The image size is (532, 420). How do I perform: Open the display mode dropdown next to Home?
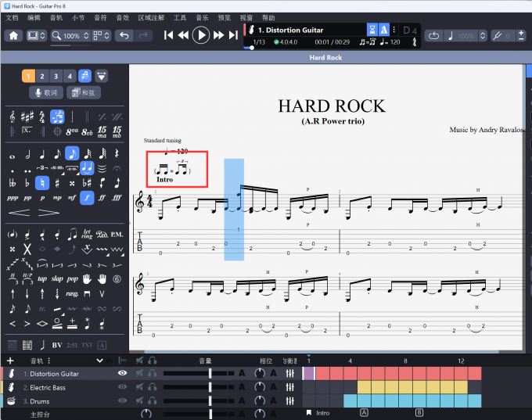pos(36,35)
